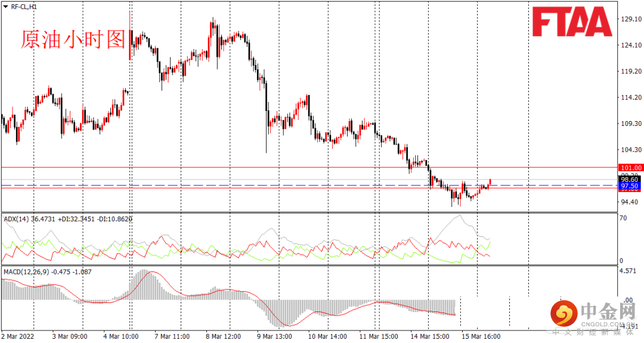Click the ADX(14) indicator label

point(17,219)
